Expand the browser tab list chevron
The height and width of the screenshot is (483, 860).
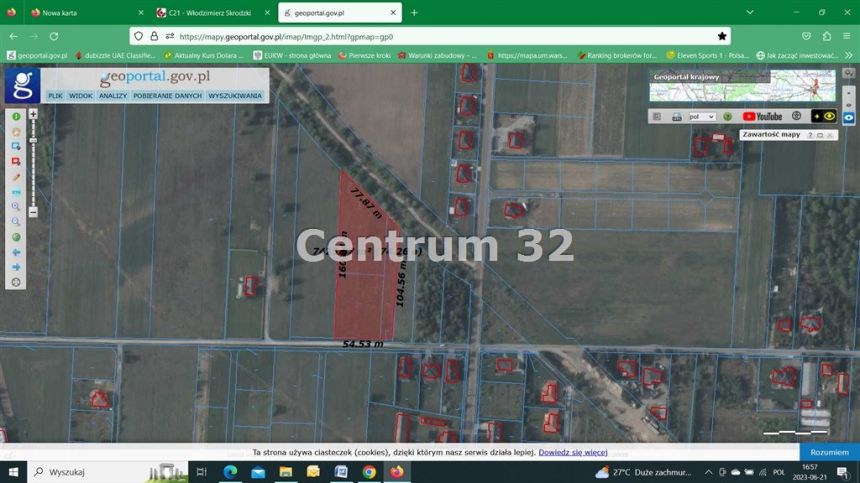(x=750, y=12)
